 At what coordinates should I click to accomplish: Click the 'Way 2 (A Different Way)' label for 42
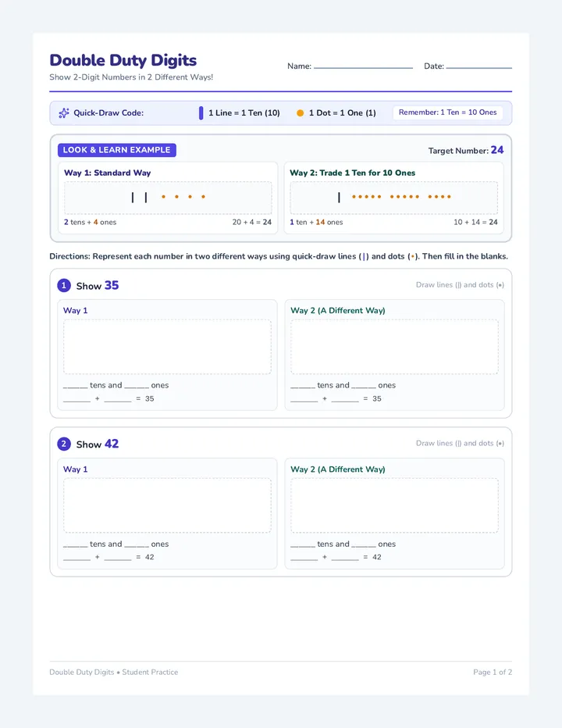[338, 469]
